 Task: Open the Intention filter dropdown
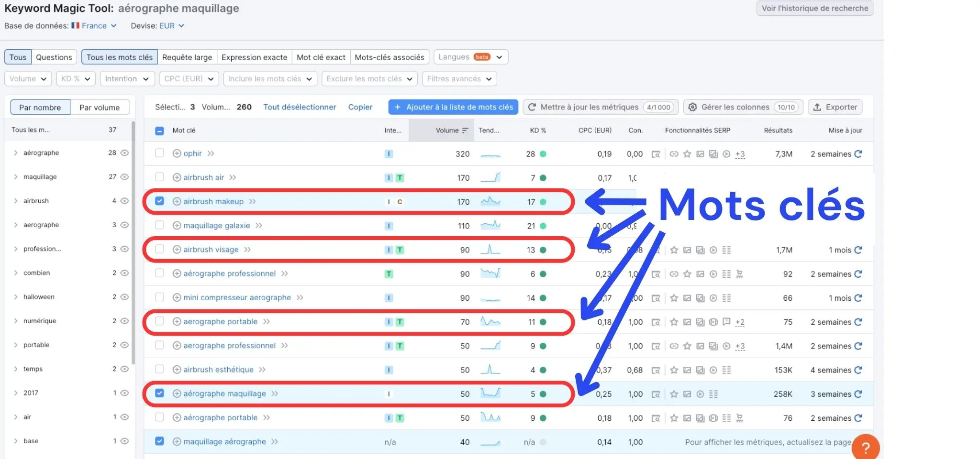pyautogui.click(x=127, y=79)
